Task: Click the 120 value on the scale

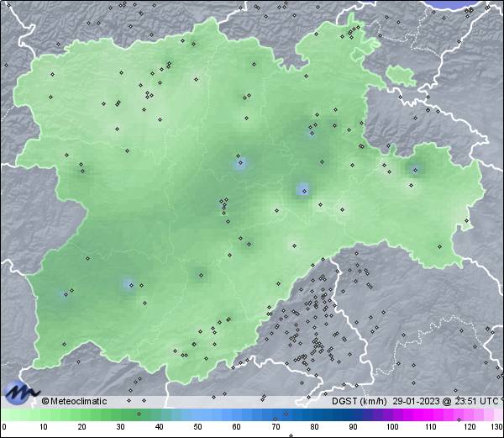Action: (470, 427)
